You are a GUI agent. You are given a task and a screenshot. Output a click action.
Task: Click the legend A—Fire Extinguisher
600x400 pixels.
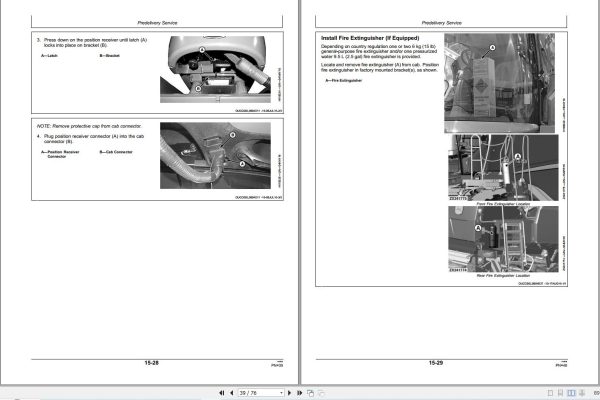(x=344, y=80)
